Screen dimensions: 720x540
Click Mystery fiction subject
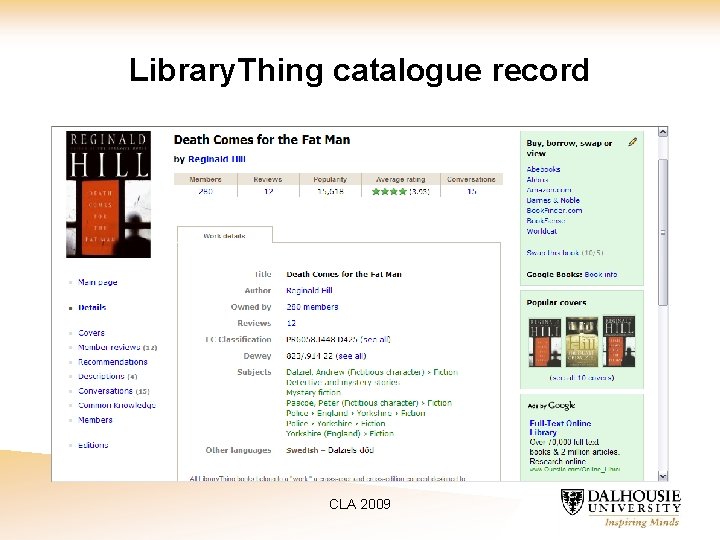pyautogui.click(x=314, y=393)
